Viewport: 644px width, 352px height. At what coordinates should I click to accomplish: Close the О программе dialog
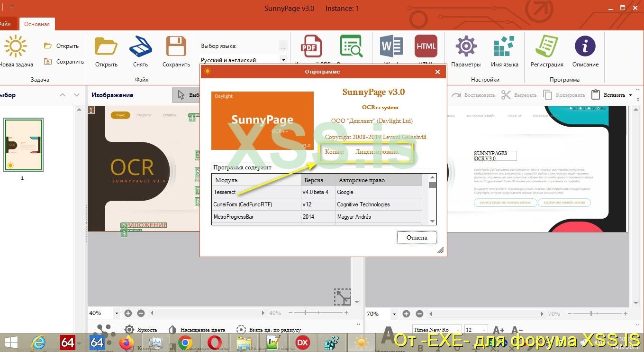coord(437,72)
